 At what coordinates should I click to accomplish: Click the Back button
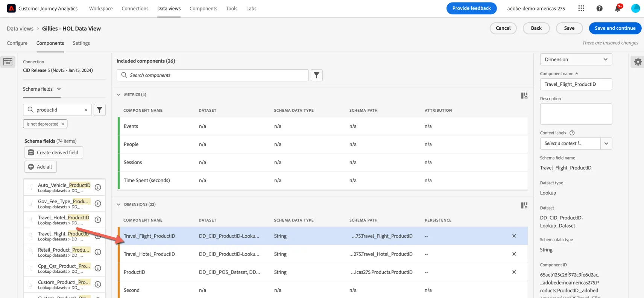pyautogui.click(x=536, y=28)
